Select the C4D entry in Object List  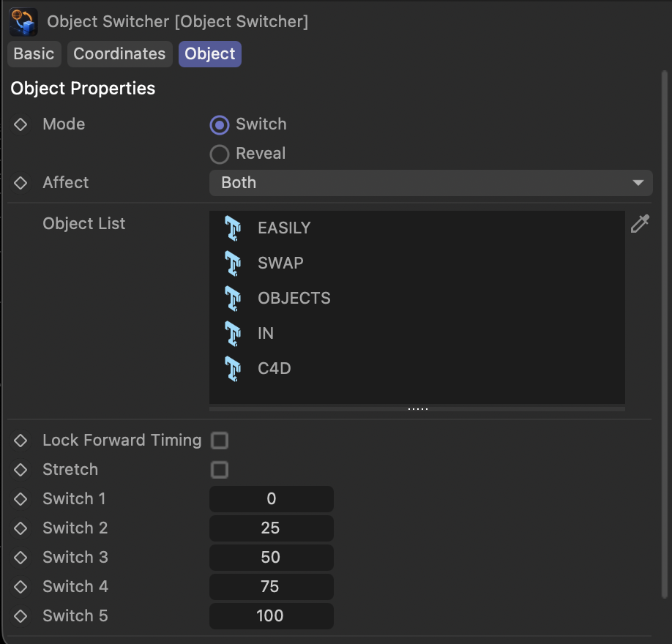click(x=417, y=369)
